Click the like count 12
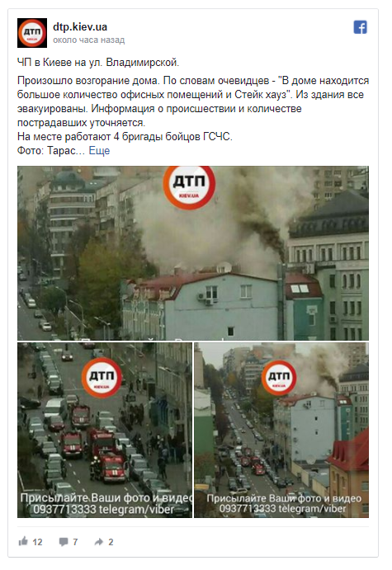The width and height of the screenshot is (392, 570). tap(37, 542)
